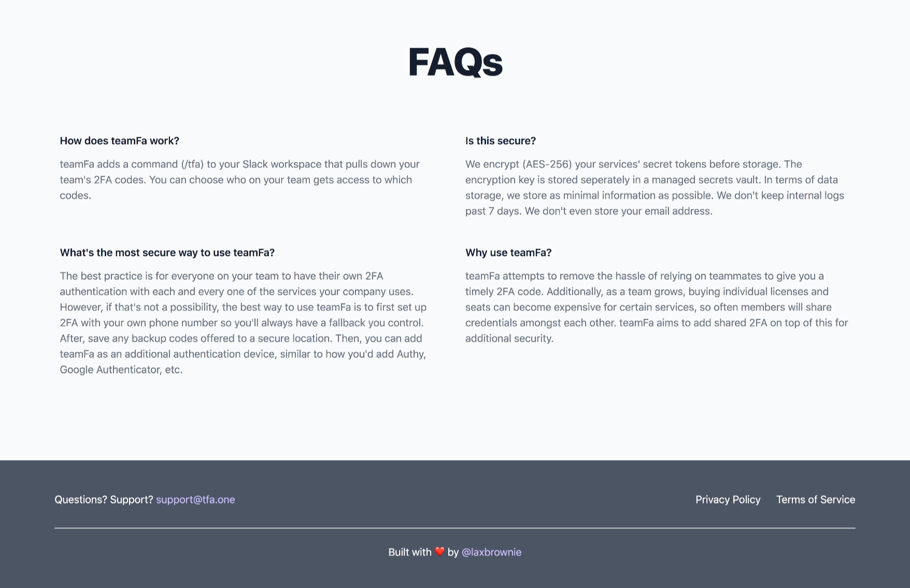Click the "Built with" footer text
The width and height of the screenshot is (910, 588).
(409, 552)
